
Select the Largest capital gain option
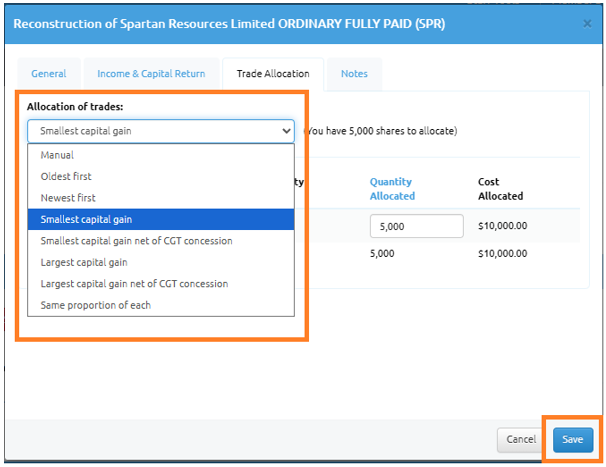[83, 262]
